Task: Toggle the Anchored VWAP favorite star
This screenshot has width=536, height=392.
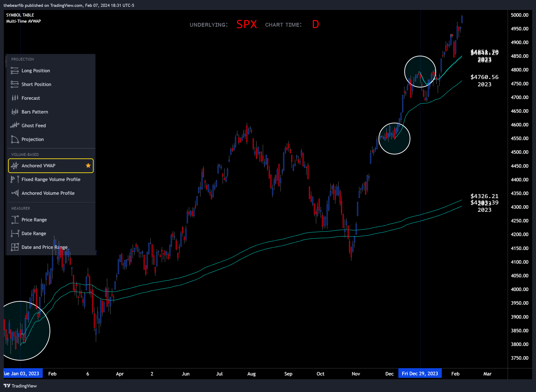Action: (88, 166)
